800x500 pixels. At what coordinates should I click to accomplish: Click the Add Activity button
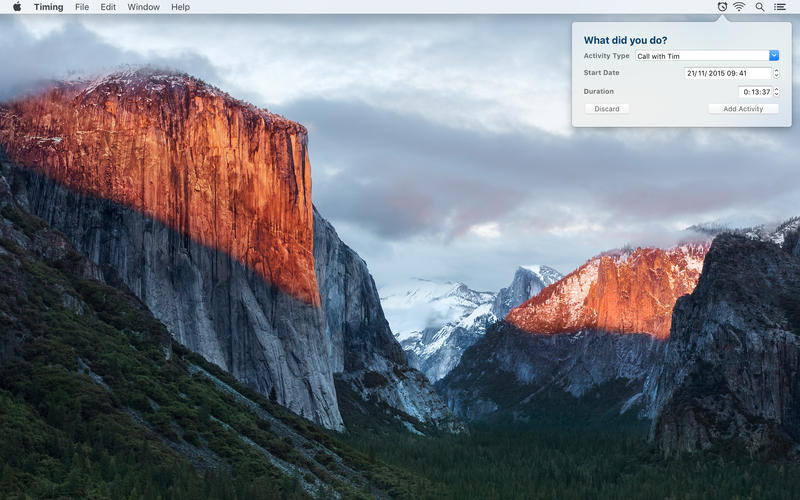coord(743,109)
